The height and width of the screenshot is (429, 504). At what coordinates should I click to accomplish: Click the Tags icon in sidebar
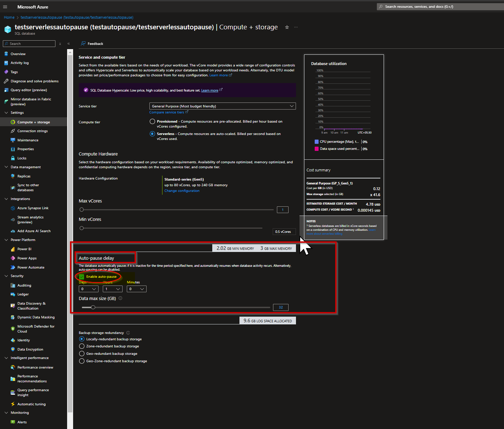(x=6, y=72)
